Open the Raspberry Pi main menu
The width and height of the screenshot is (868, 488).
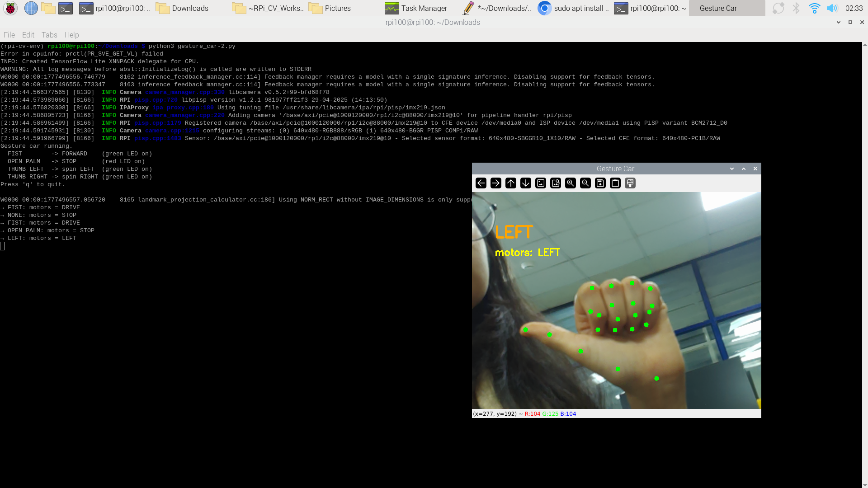(10, 8)
